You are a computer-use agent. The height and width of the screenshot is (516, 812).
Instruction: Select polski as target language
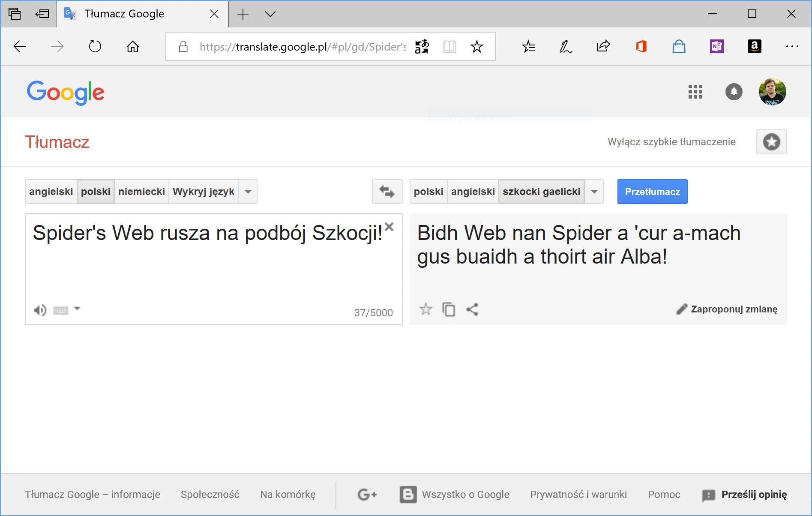pos(428,192)
